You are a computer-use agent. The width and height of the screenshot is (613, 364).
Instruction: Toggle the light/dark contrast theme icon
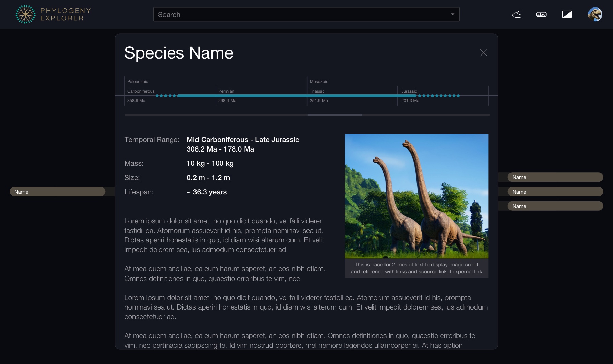[x=567, y=14]
